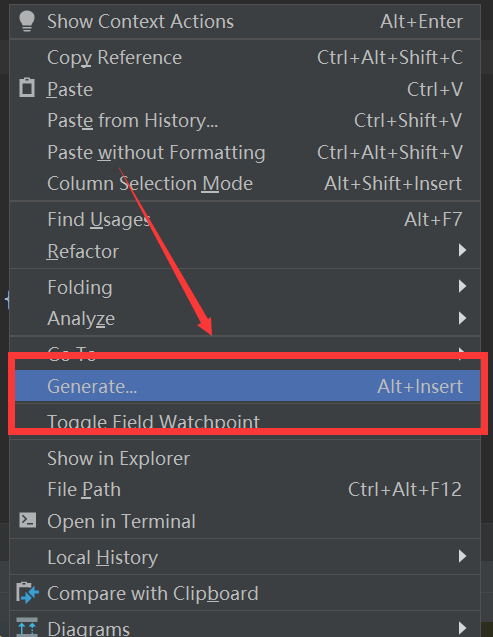Toggle Column Selection Mode
This screenshot has width=493, height=637.
coord(245,184)
